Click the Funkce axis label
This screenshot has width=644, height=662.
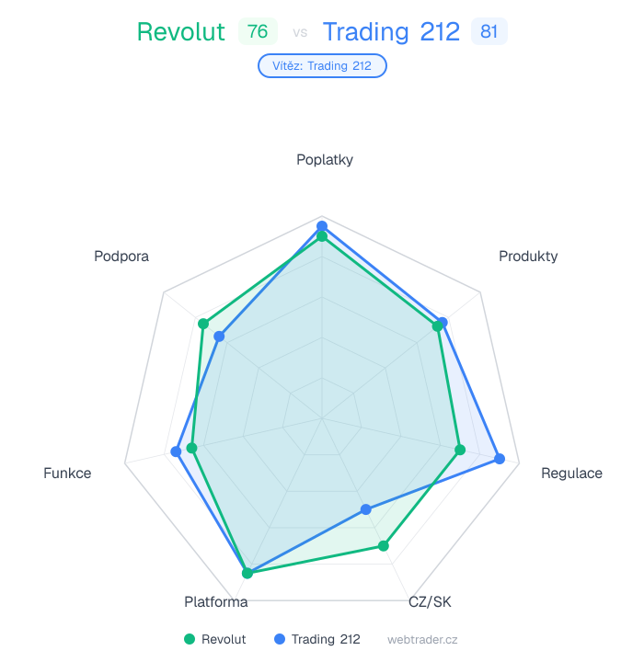click(x=67, y=474)
